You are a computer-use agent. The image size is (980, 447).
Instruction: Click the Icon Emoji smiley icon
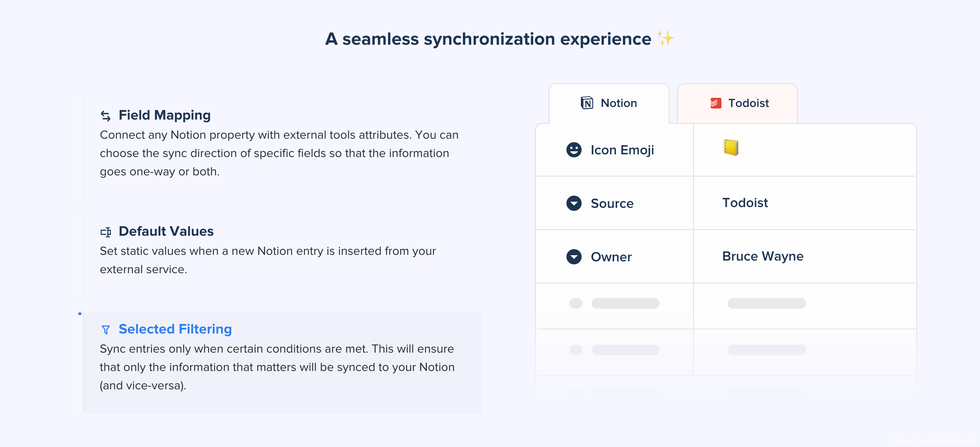(x=574, y=150)
